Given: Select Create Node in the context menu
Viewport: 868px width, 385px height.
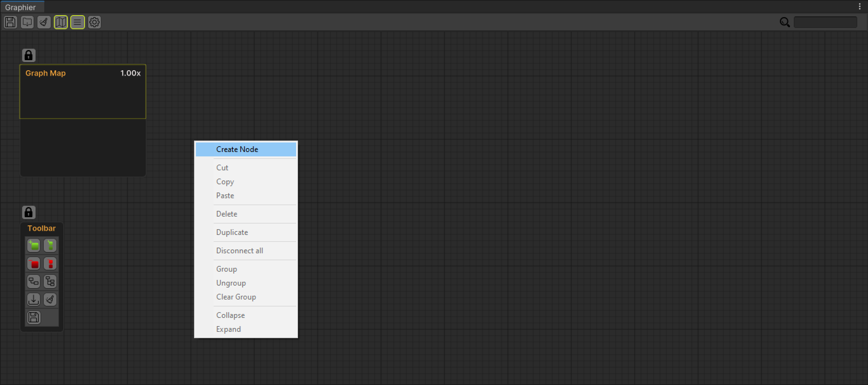Looking at the screenshot, I should pos(237,149).
